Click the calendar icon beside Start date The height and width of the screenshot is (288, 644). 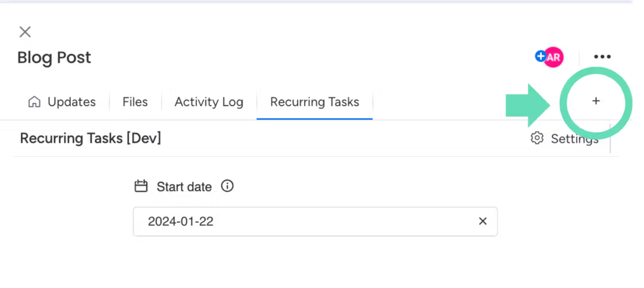(141, 186)
